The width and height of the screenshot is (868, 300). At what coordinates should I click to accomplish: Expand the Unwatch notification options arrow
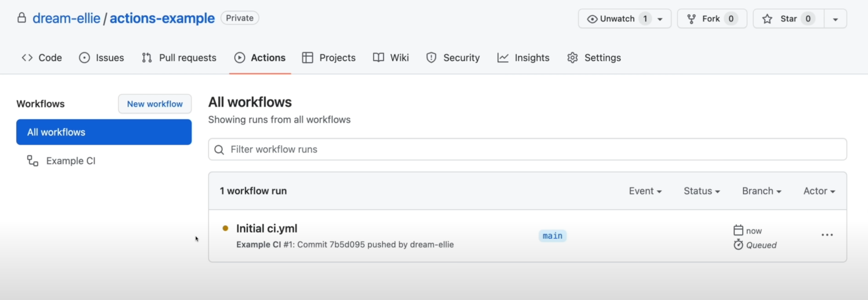coord(660,19)
